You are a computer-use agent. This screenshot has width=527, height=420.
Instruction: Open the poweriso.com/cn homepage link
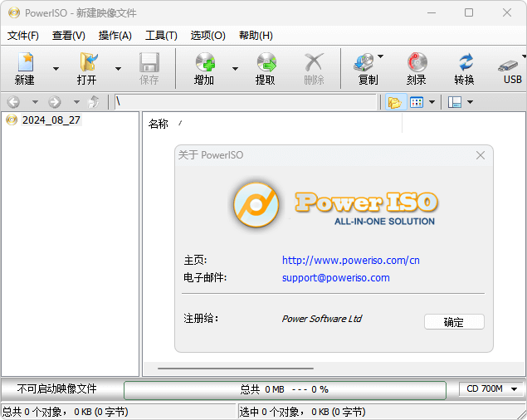[350, 260]
